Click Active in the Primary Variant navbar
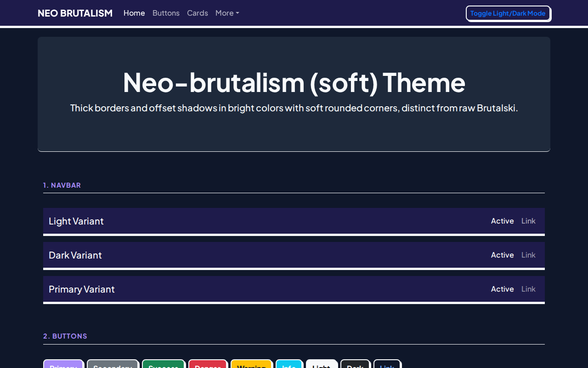The width and height of the screenshot is (588, 368). 502,289
